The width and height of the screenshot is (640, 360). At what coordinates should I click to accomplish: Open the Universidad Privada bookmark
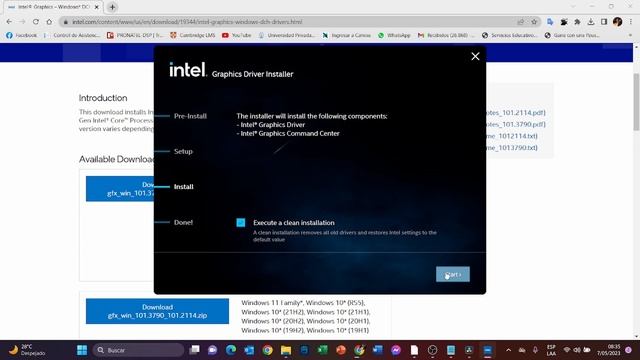pos(287,36)
